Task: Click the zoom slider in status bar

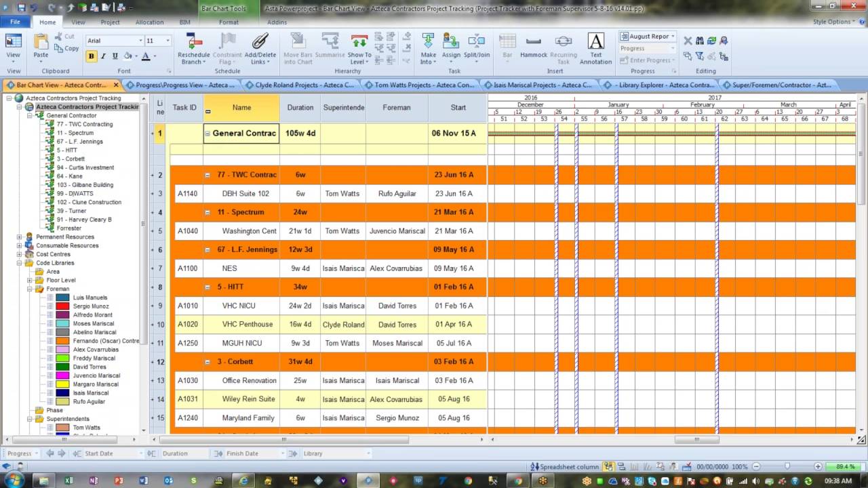Action: [787, 467]
